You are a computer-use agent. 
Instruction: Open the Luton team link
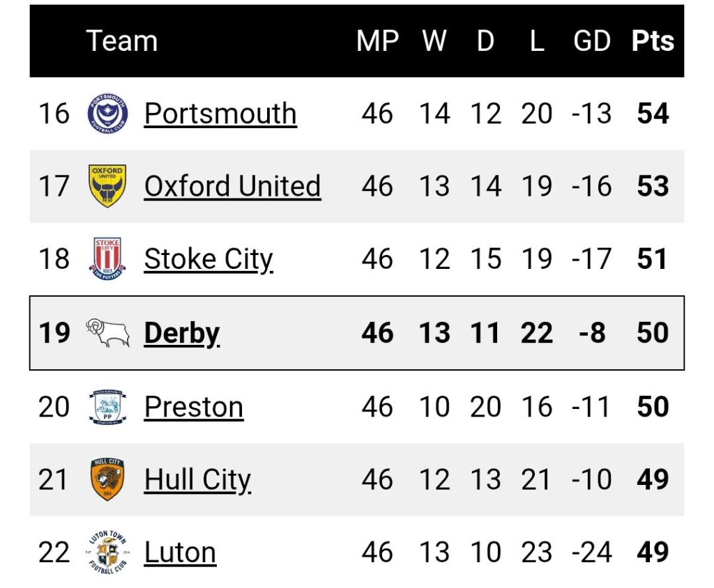[x=180, y=552]
